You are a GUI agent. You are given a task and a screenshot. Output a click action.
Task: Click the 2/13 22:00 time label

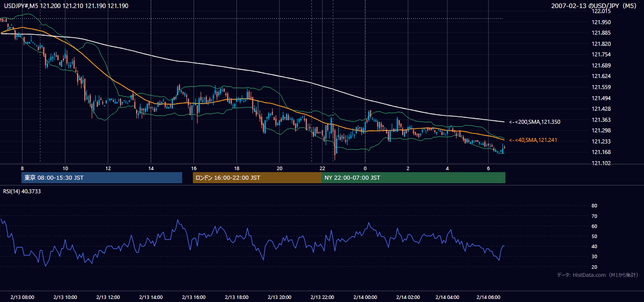point(323,297)
